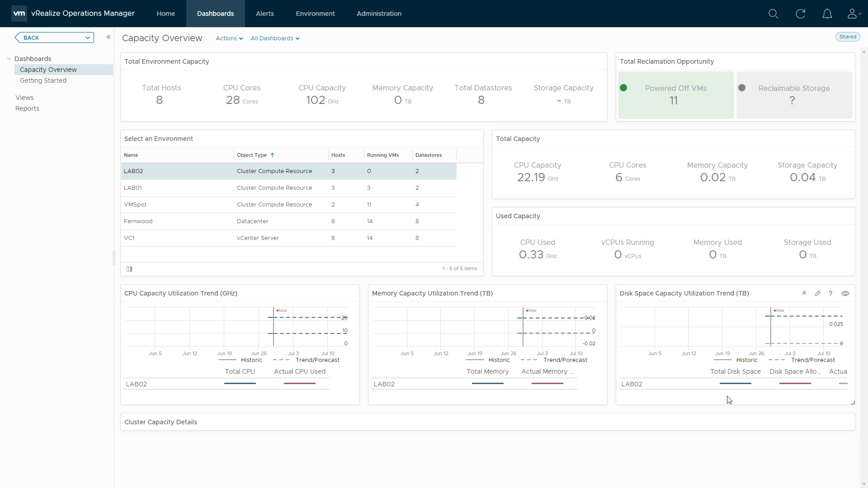The height and width of the screenshot is (488, 868).
Task: Click the Reclaimable Storage tile
Action: pyautogui.click(x=794, y=95)
